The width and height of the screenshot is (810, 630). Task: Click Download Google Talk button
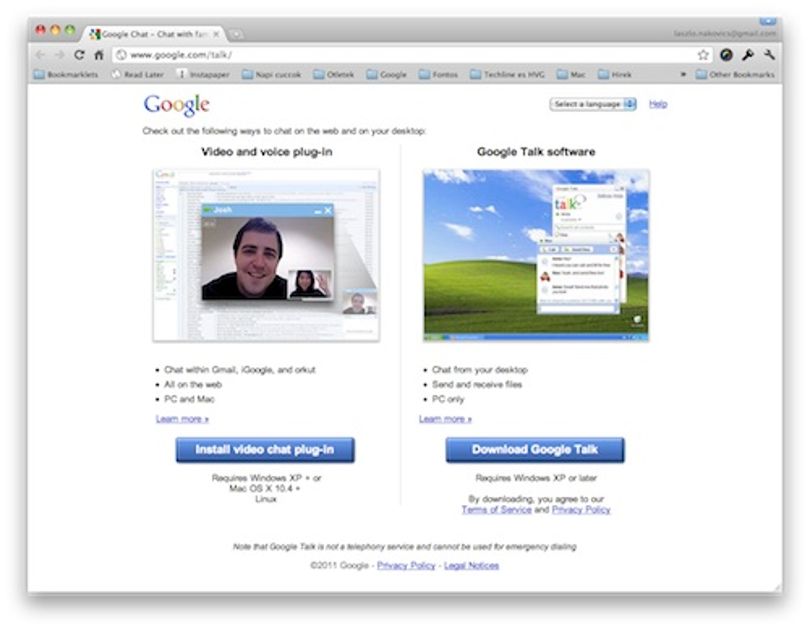535,450
